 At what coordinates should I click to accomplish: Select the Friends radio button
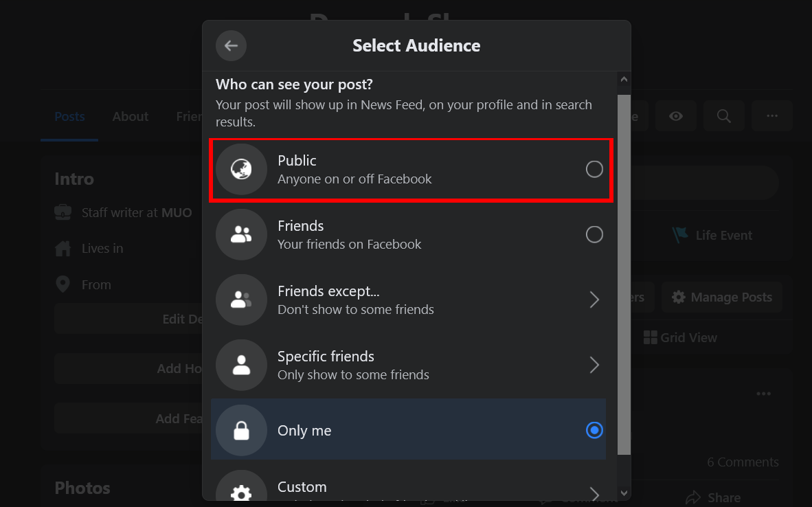pos(594,234)
